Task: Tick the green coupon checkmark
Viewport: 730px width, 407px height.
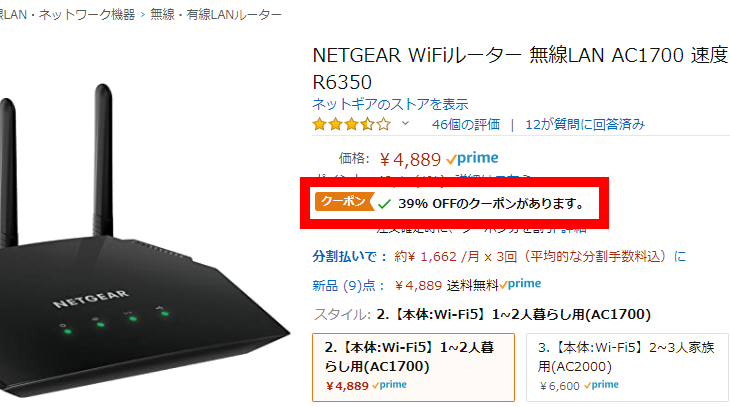Action: coord(384,203)
